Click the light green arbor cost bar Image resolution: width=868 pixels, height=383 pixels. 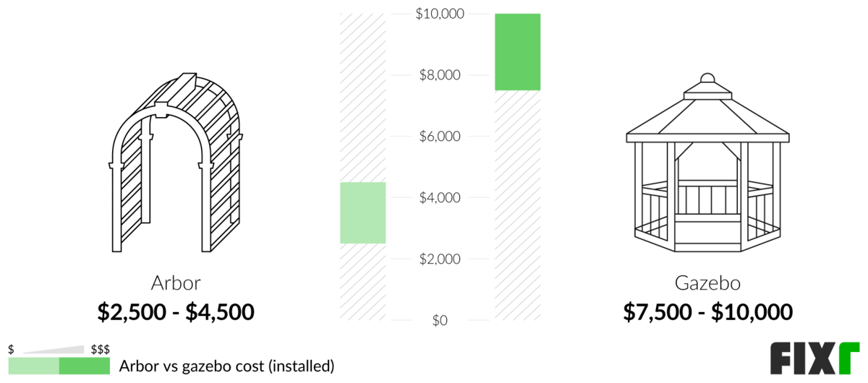362,212
